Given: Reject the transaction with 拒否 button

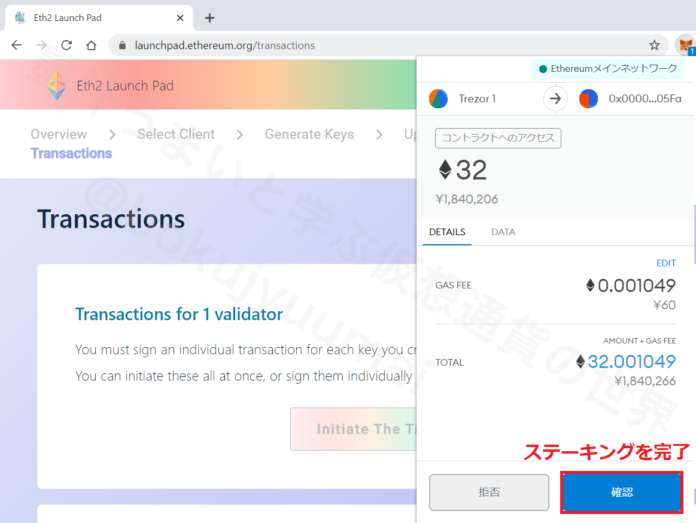Looking at the screenshot, I should tap(489, 492).
